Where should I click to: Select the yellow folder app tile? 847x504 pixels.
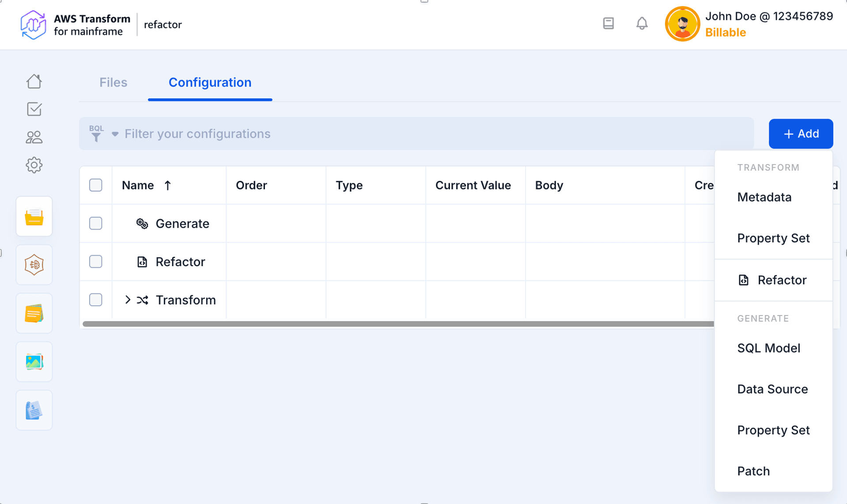point(34,217)
